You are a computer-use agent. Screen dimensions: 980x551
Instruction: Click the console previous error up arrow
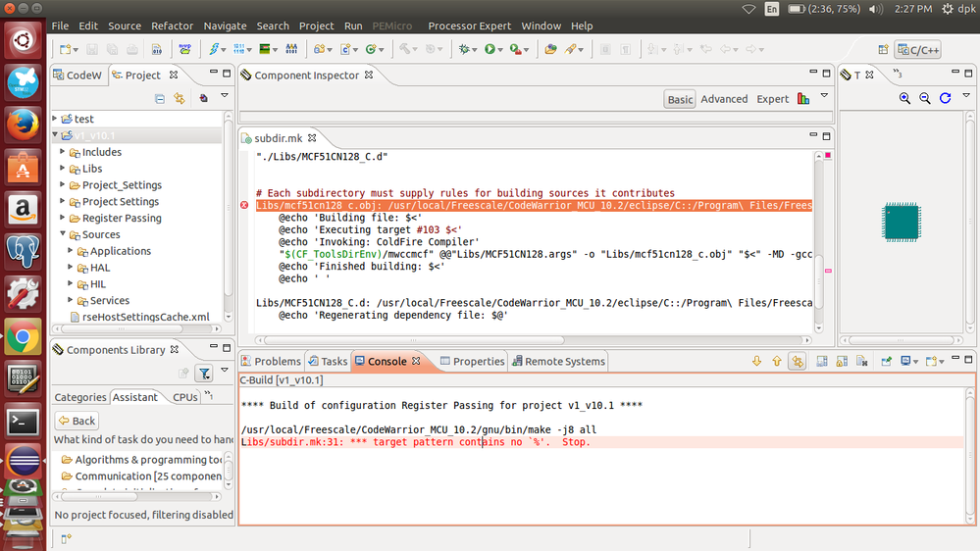777,361
